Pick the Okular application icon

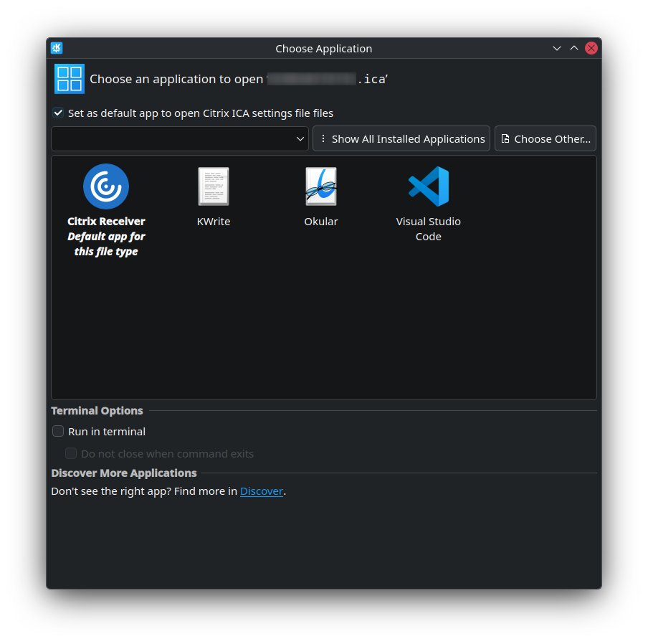pyautogui.click(x=320, y=186)
